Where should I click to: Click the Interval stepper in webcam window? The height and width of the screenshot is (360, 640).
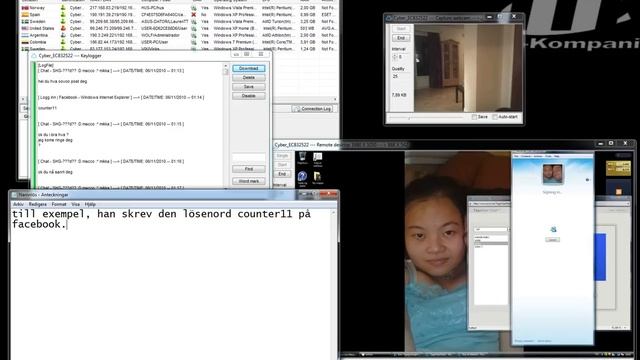[x=394, y=57]
